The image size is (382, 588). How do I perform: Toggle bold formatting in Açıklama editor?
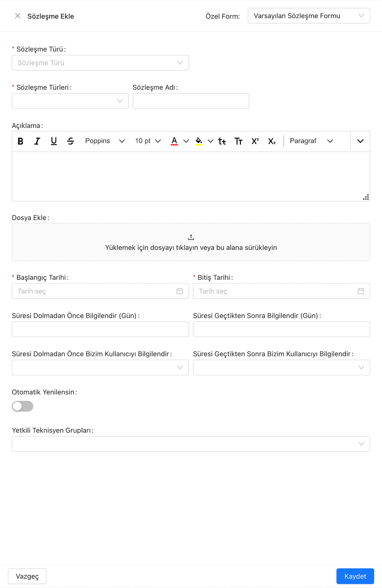click(x=20, y=141)
